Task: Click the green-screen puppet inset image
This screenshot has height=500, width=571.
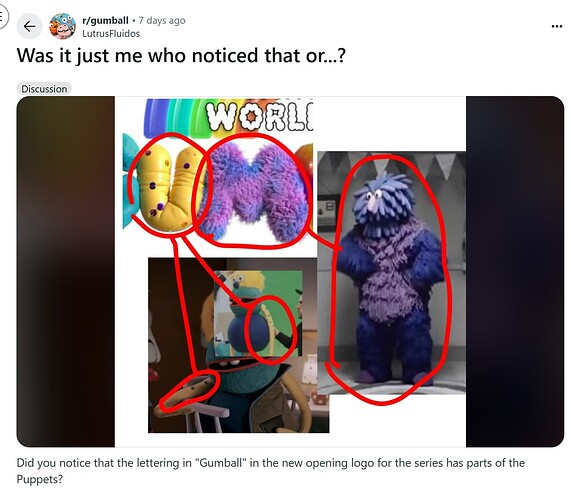Action: (258, 313)
